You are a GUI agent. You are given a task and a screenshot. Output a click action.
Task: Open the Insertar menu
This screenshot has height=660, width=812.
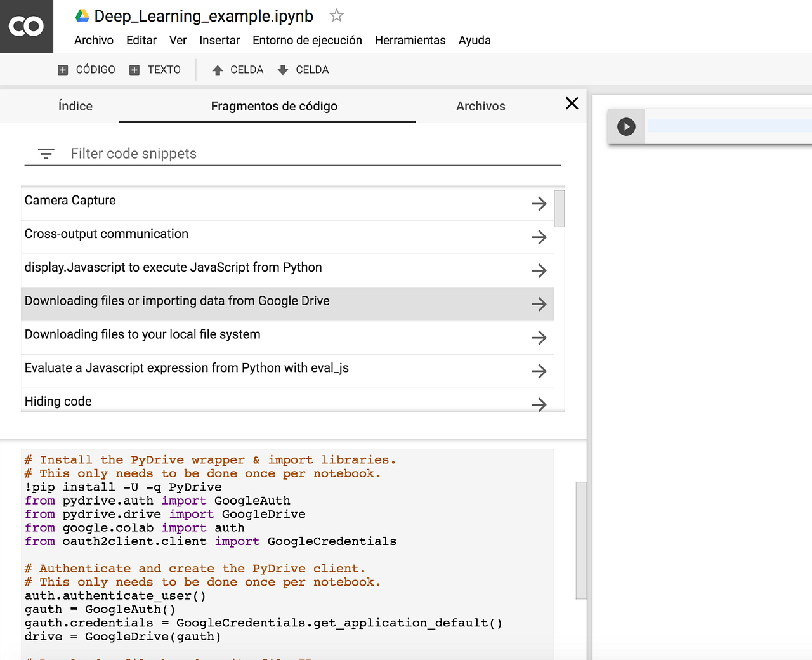(x=219, y=40)
